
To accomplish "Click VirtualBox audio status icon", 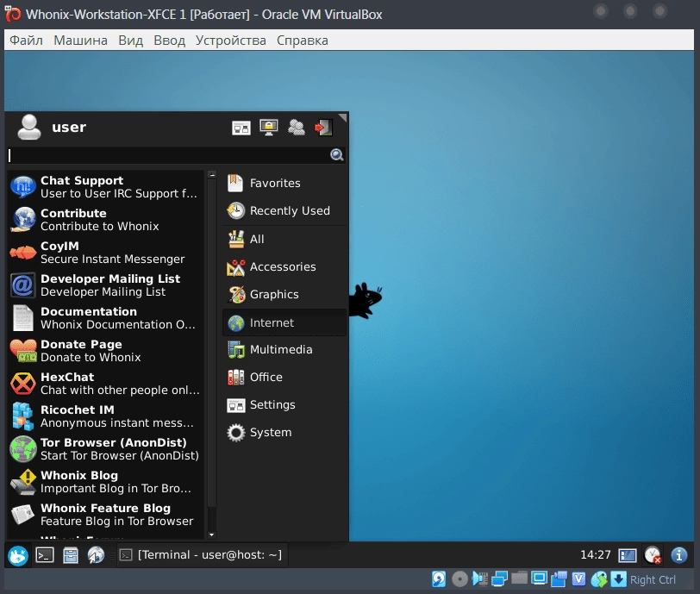I will tap(480, 579).
